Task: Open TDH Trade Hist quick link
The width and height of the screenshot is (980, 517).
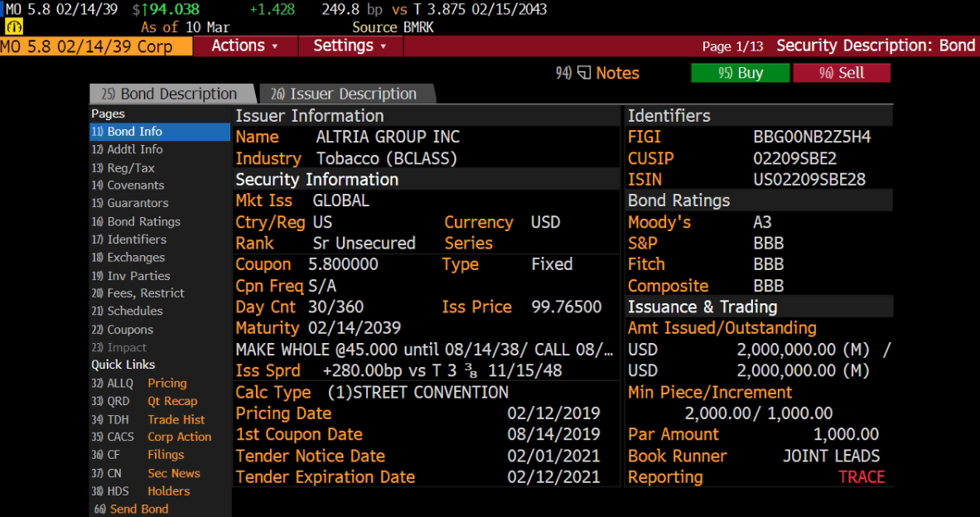Action: 148,419
